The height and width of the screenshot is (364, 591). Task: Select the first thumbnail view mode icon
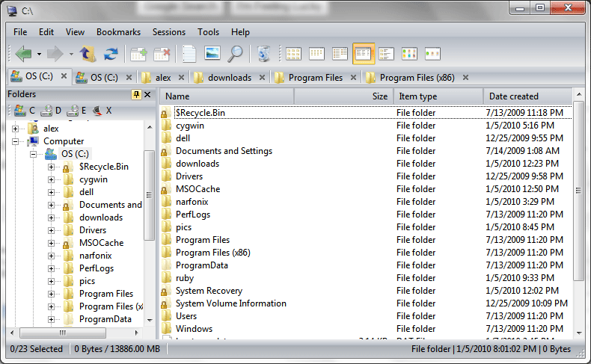(x=293, y=54)
